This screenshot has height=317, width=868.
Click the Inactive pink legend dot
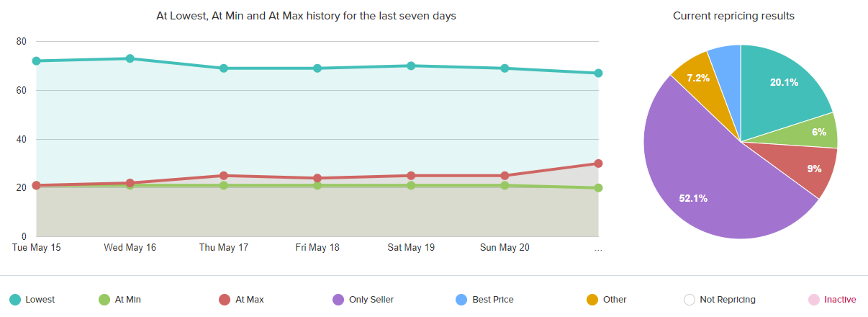(x=813, y=300)
